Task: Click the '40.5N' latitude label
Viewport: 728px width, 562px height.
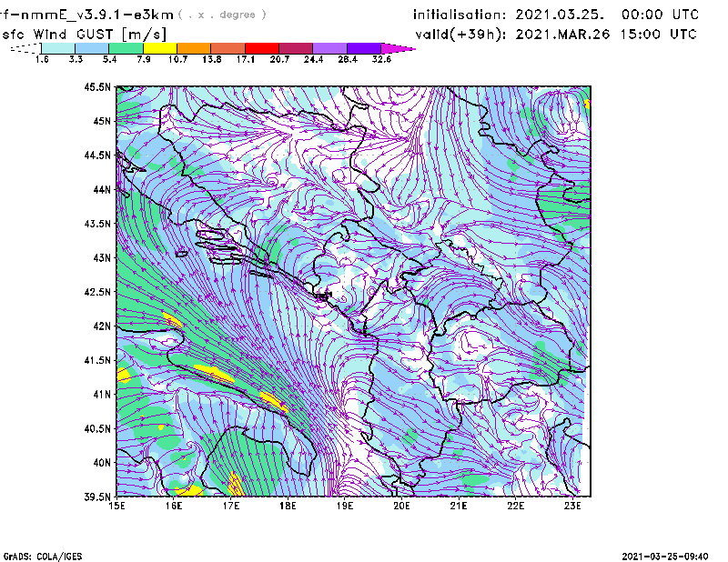Action: click(97, 428)
